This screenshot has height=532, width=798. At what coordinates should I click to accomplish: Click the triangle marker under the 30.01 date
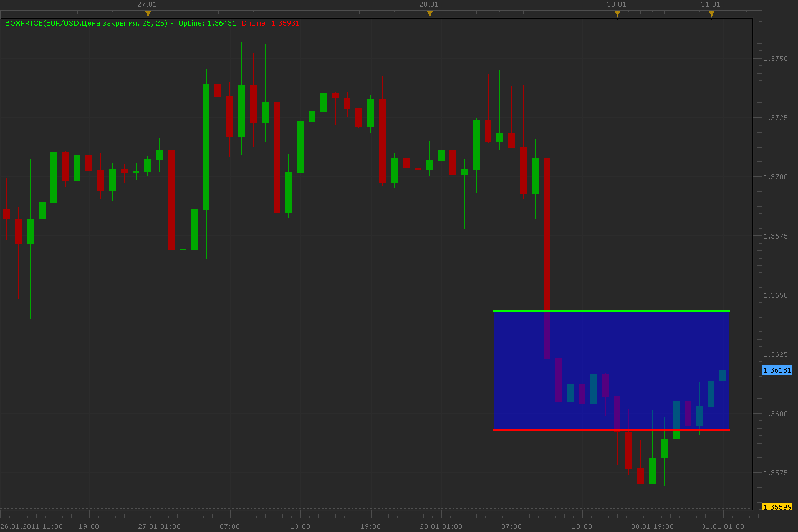coord(617,14)
